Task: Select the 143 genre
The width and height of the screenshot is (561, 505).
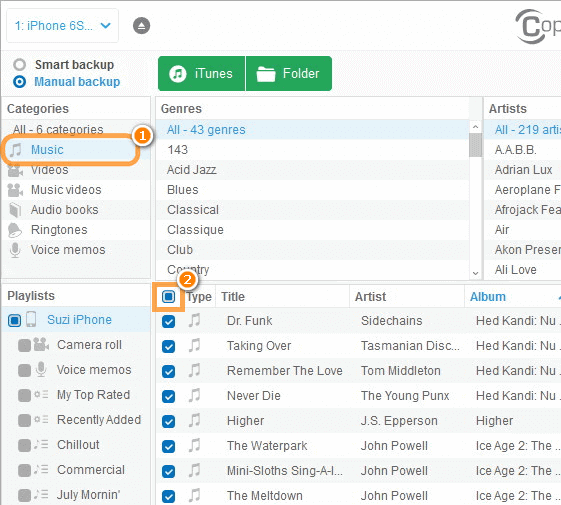Action: tap(312, 150)
